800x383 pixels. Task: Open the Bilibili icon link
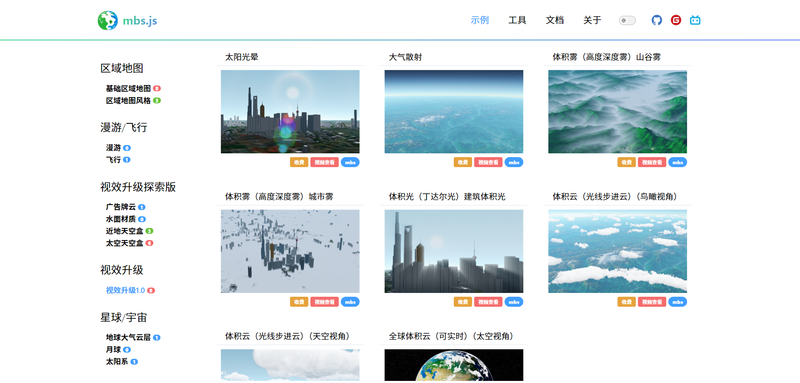coord(695,20)
